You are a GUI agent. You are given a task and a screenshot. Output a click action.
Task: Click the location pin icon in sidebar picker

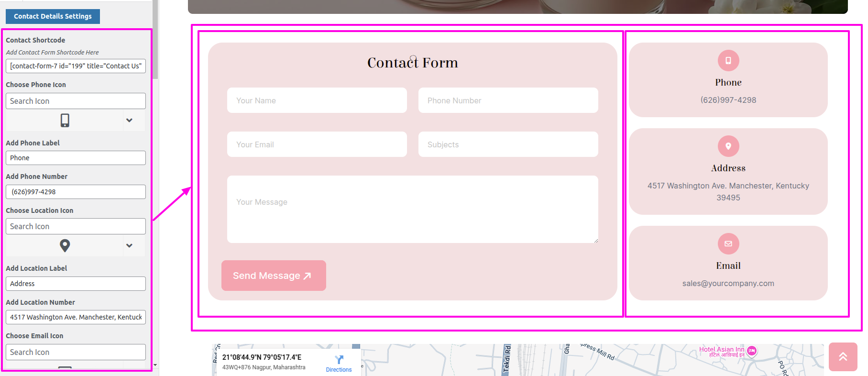click(65, 245)
